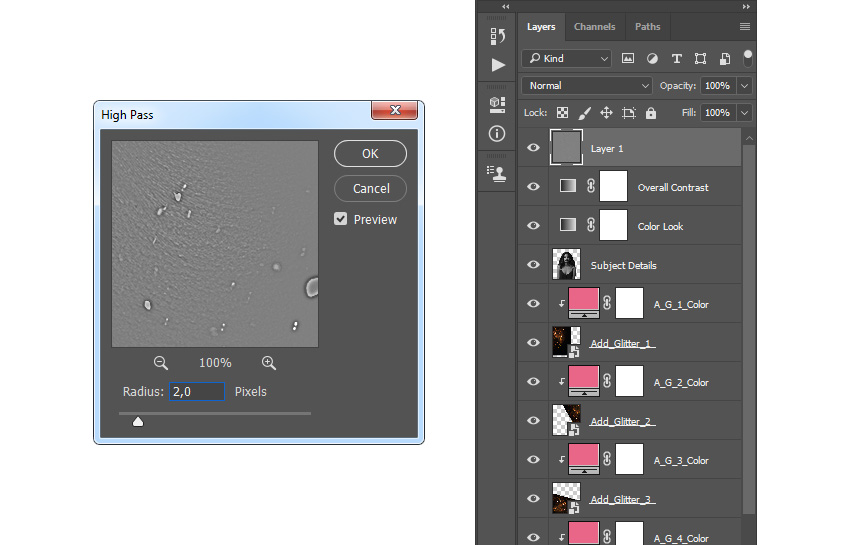Toggle the layer filtering switch
The height and width of the screenshot is (545, 850).
[748, 58]
